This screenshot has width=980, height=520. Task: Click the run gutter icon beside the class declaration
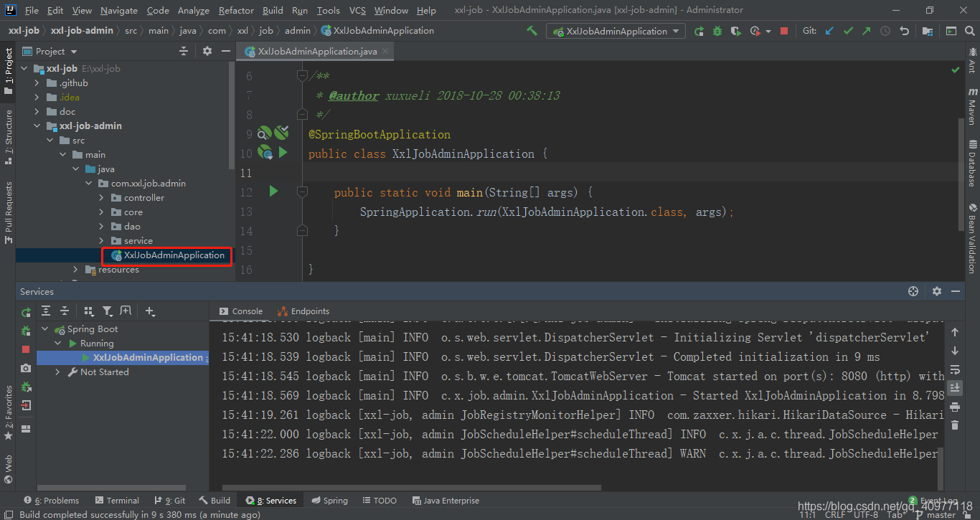click(x=283, y=153)
